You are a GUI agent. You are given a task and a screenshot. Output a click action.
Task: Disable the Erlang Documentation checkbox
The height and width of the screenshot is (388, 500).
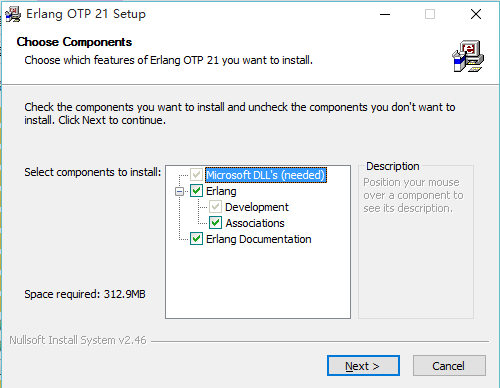pos(196,239)
